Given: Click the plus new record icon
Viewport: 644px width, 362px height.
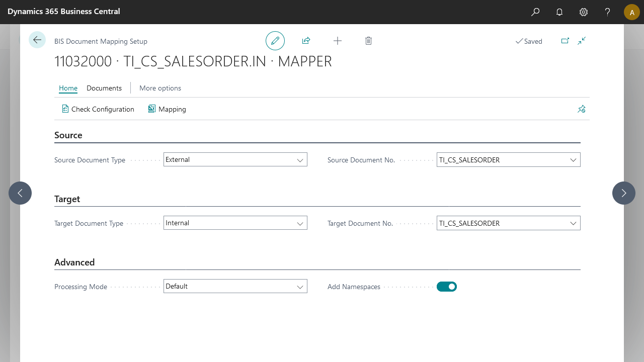Looking at the screenshot, I should point(338,41).
